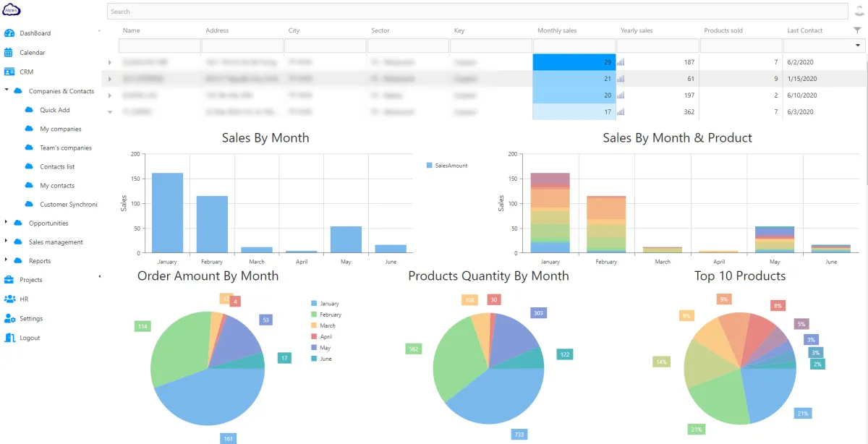868x444 pixels.
Task: Open My contacts
Action: (57, 185)
